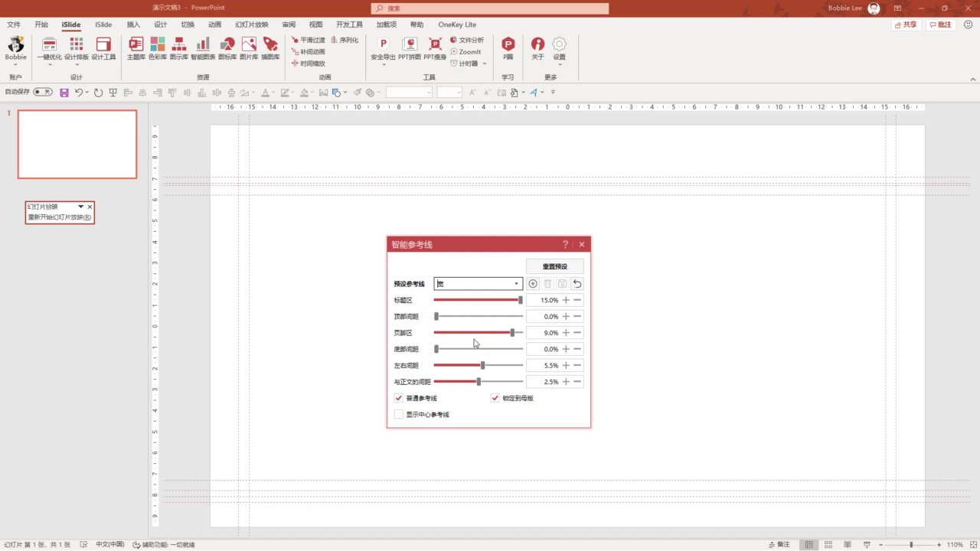Select slide 1 thumbnail
Image resolution: width=980 pixels, height=551 pixels.
[x=77, y=144]
